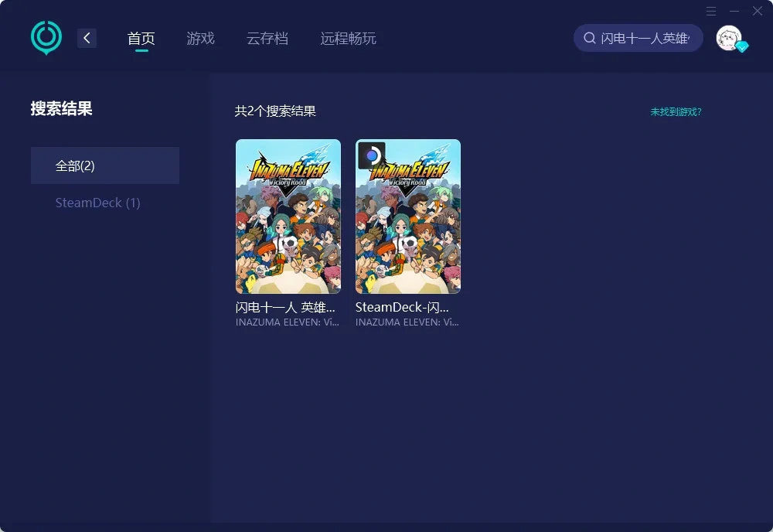
Task: Open the first Inazuma Eleven cover thumbnail
Action: [x=288, y=217]
